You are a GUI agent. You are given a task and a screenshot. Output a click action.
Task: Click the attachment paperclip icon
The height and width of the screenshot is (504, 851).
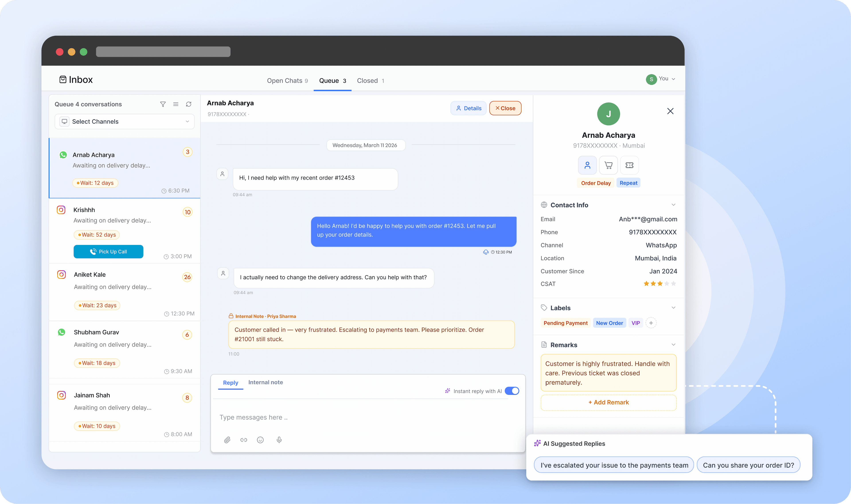(227, 440)
